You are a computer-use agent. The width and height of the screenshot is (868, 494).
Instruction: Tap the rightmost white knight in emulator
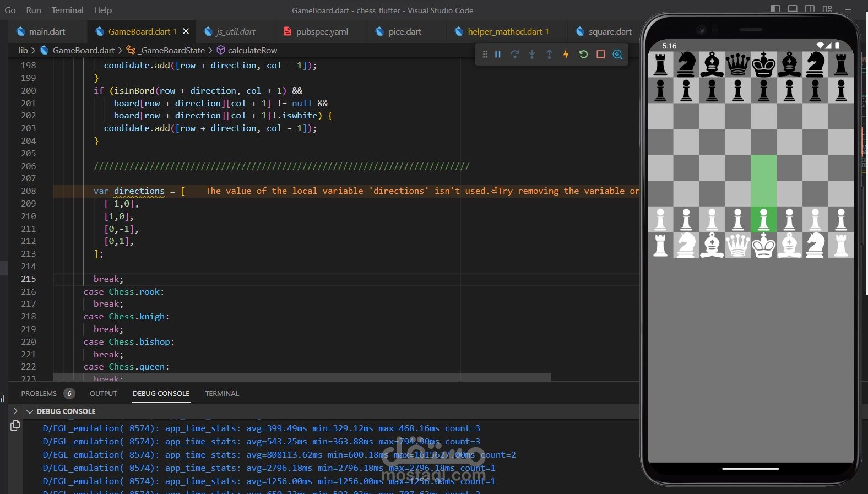tap(815, 245)
